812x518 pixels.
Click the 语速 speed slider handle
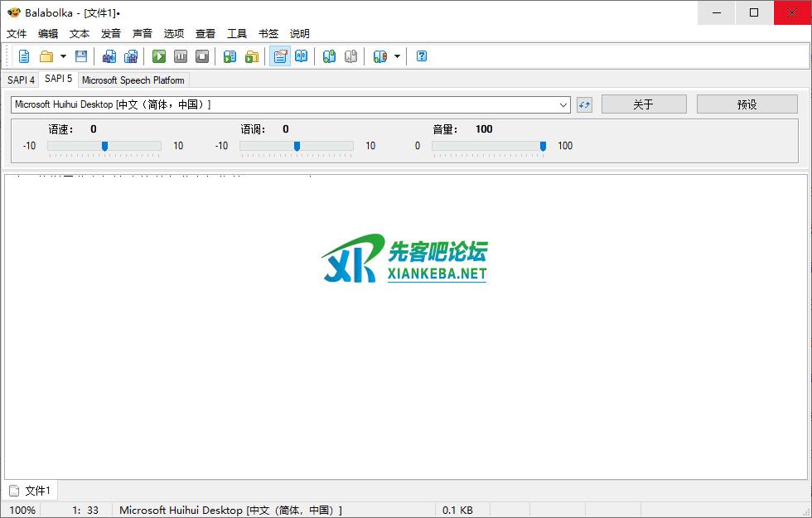pos(104,146)
